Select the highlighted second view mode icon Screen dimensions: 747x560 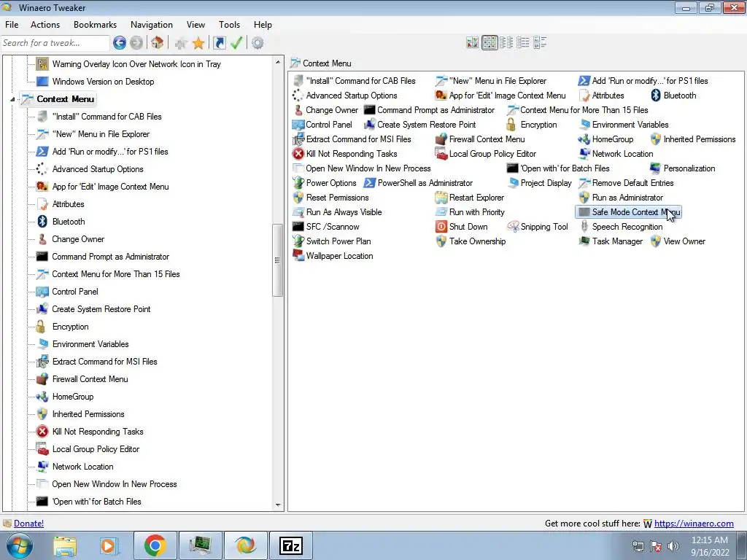coord(489,43)
